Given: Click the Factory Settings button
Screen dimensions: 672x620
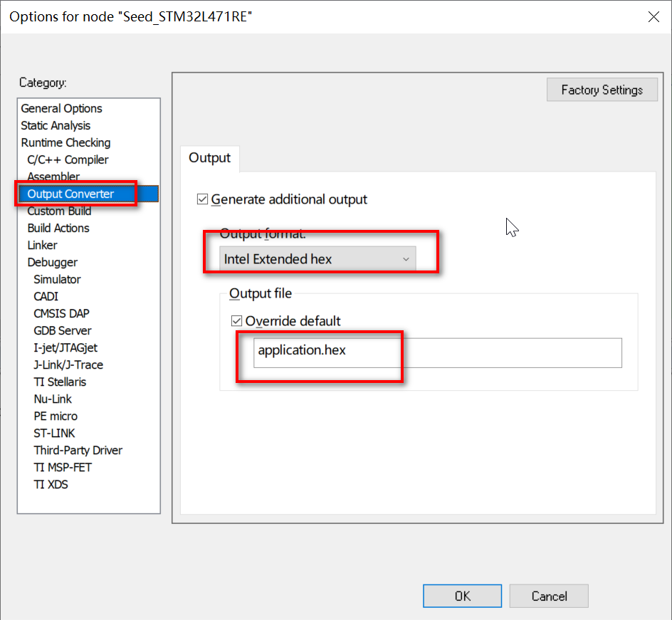Looking at the screenshot, I should pyautogui.click(x=602, y=90).
